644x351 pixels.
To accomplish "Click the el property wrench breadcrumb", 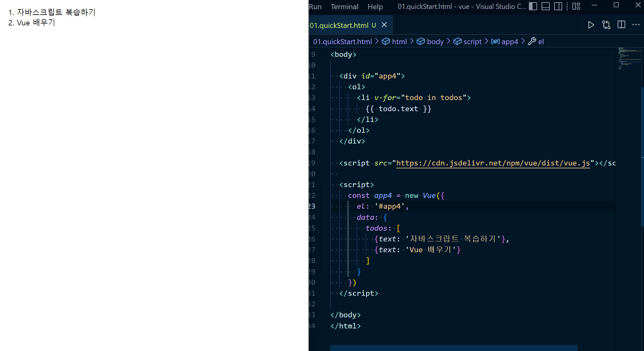I will coord(540,42).
